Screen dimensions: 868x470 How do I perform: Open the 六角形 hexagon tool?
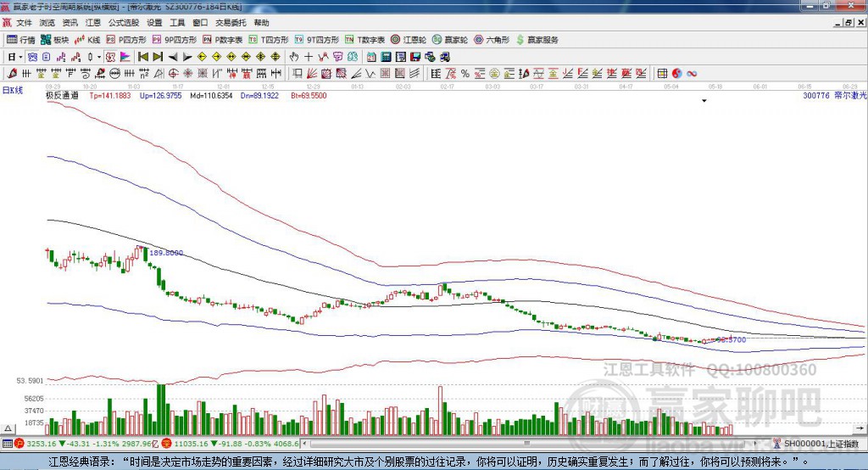click(492, 40)
